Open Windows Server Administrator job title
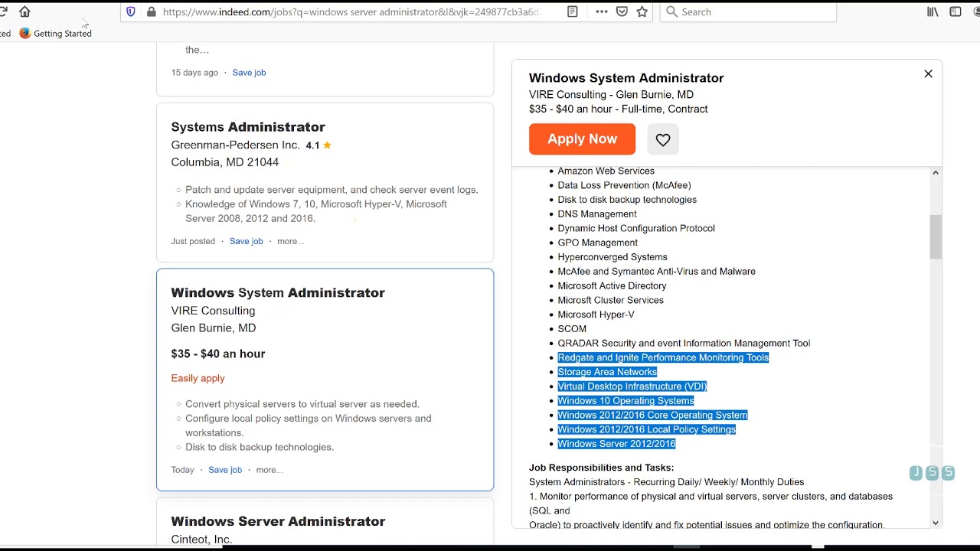 click(278, 521)
